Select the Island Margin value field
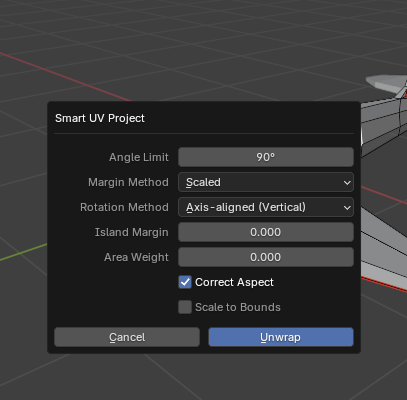This screenshot has height=400, width=407. [266, 232]
